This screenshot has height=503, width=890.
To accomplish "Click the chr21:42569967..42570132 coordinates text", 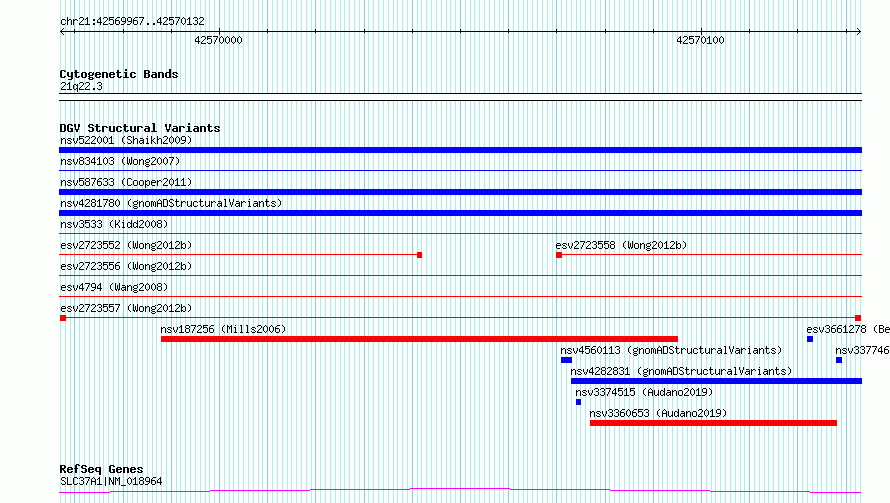I will pos(132,21).
